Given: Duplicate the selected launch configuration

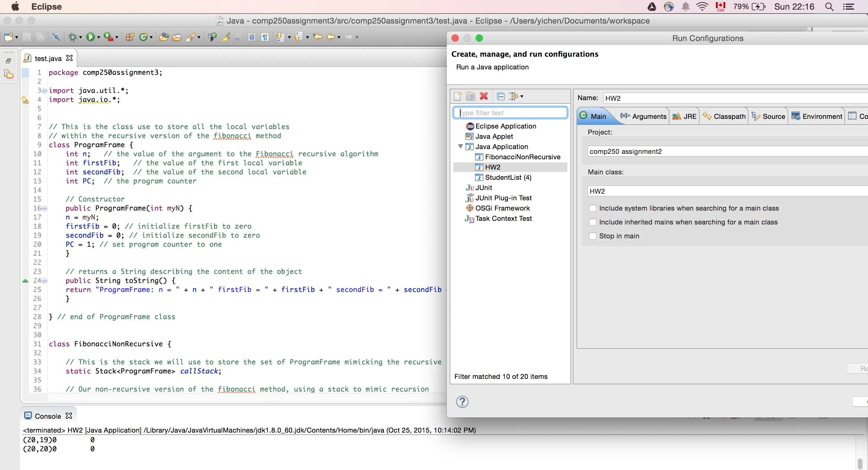Looking at the screenshot, I should (x=470, y=96).
